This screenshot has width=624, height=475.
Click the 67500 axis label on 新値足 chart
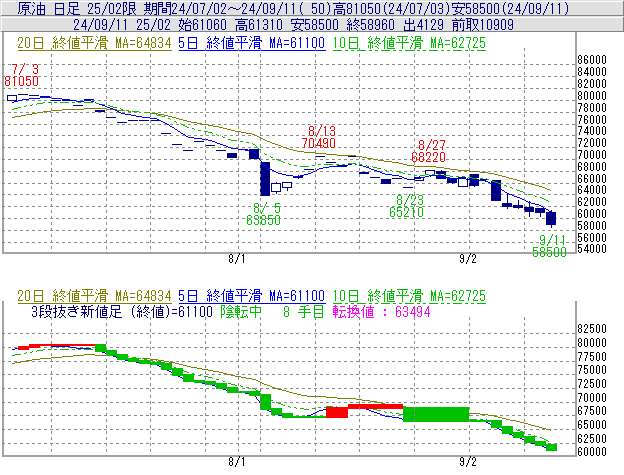(x=592, y=411)
